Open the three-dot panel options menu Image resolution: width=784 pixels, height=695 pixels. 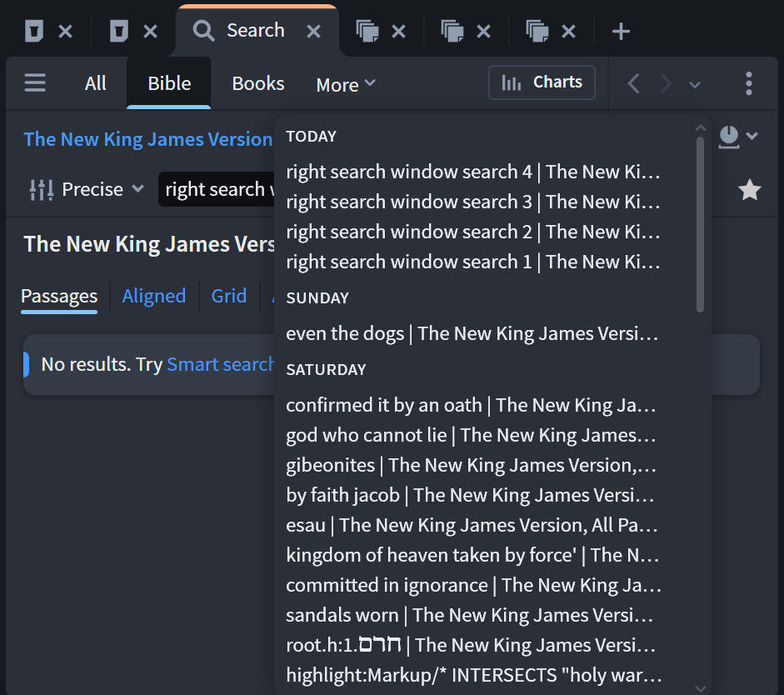[748, 83]
